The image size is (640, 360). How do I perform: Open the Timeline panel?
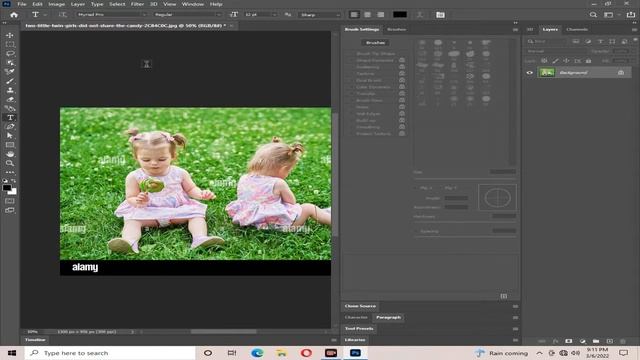click(35, 340)
